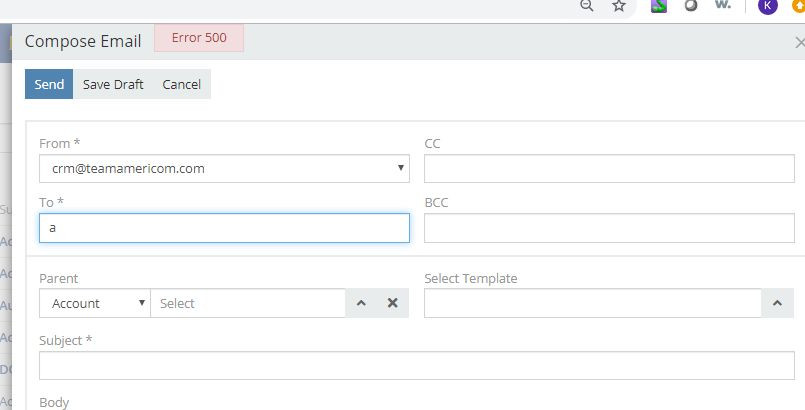Image resolution: width=805 pixels, height=410 pixels.
Task: Expand the Select Template arrow button
Action: coord(777,303)
